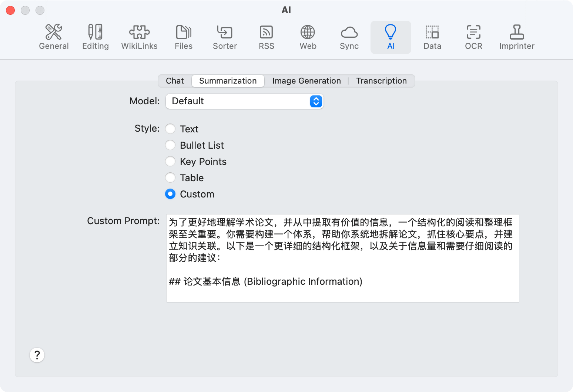Screen dimensions: 573x392
Task: Switch to the Image Generation tab
Action: point(306,81)
